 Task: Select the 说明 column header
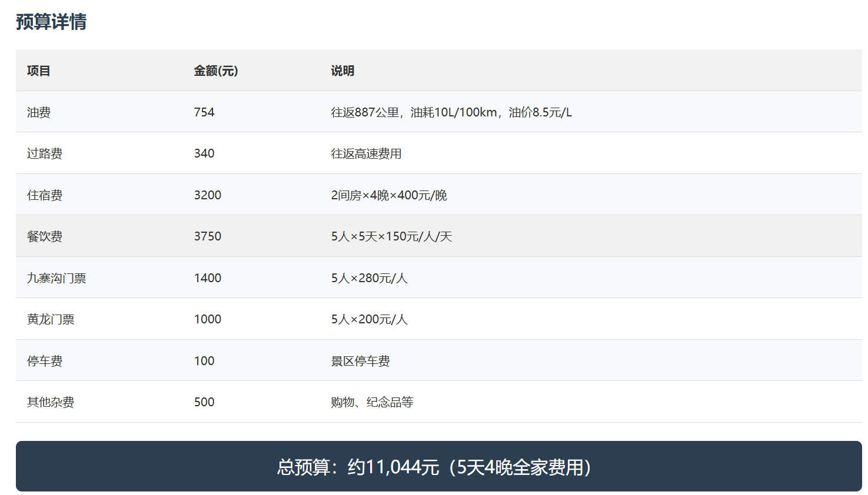click(342, 71)
